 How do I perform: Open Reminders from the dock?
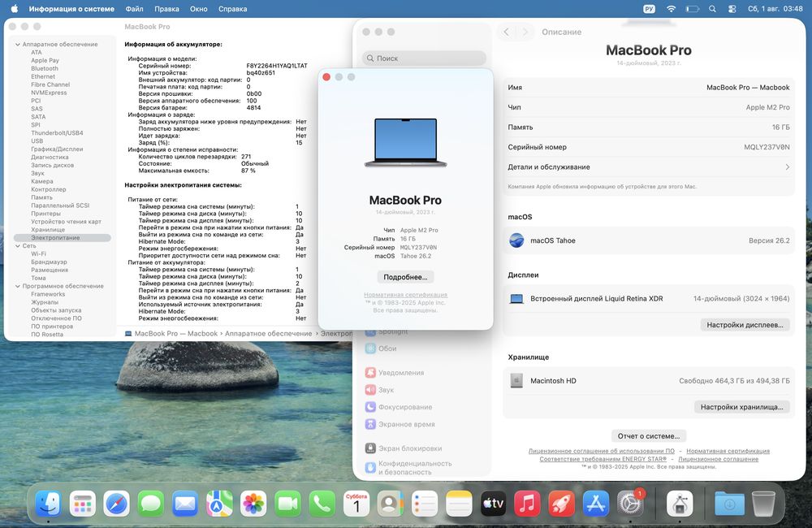(x=425, y=503)
